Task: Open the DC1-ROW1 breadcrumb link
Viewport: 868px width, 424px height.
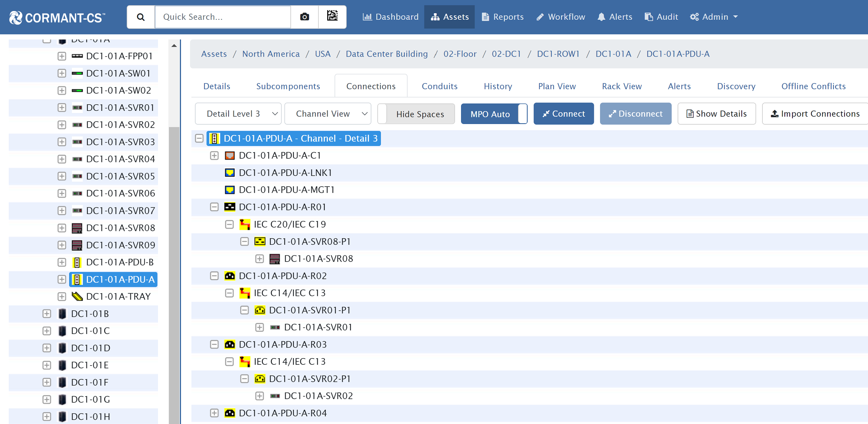Action: click(558, 54)
